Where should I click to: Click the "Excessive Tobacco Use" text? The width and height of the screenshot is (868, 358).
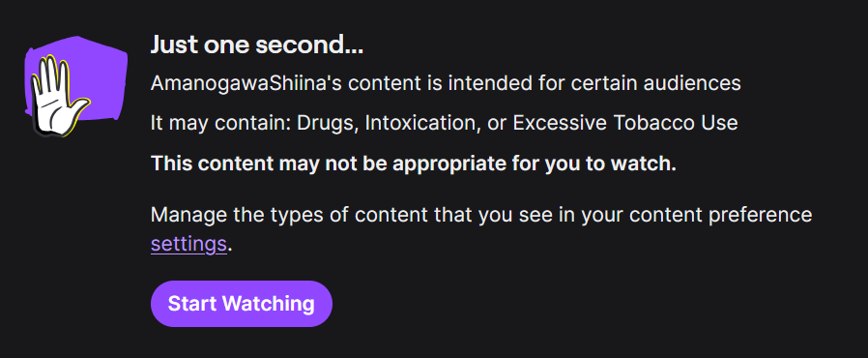coord(625,123)
